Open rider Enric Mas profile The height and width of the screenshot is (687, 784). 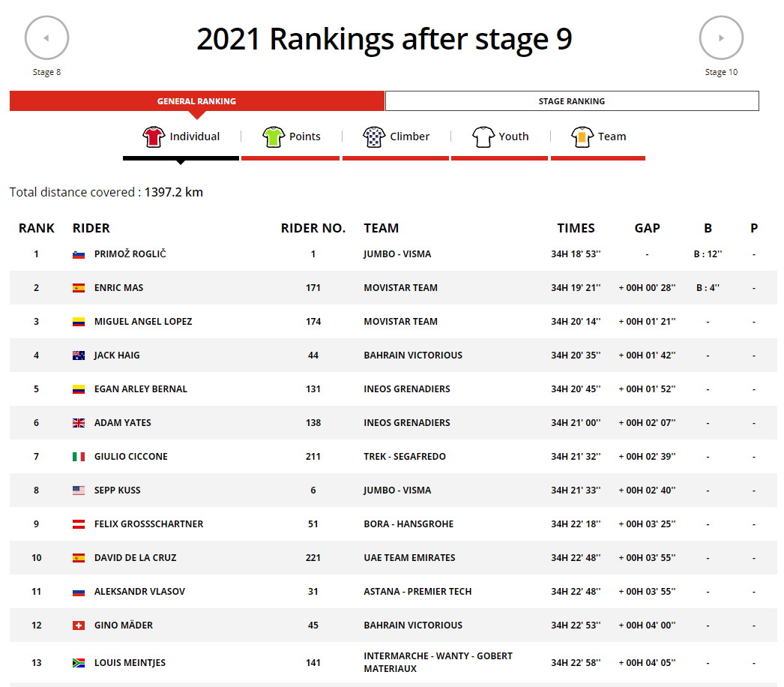(118, 288)
